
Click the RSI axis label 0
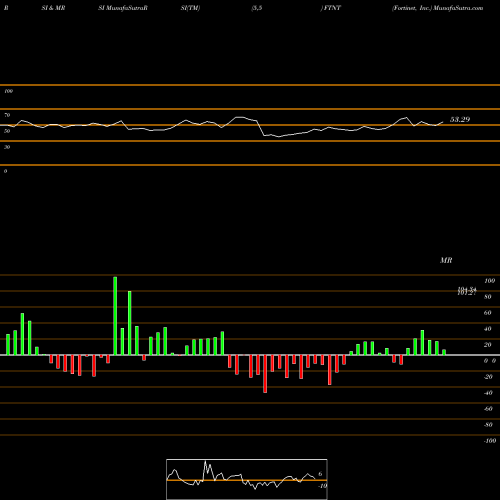pos(5,171)
